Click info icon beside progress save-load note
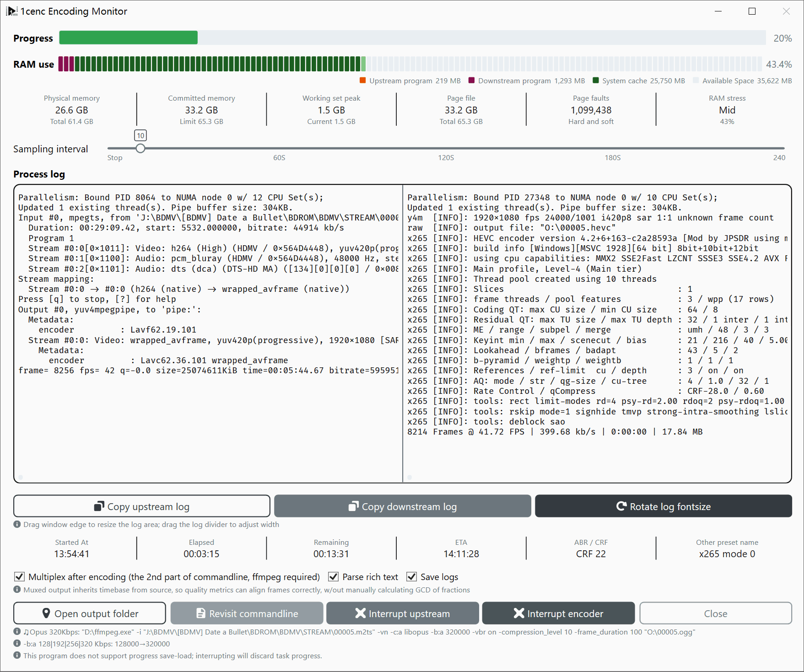 [17, 656]
